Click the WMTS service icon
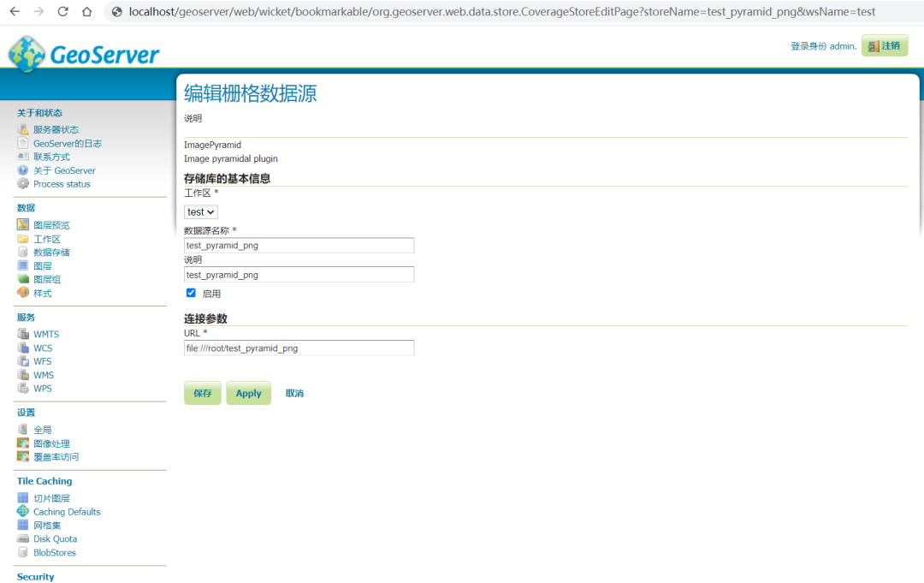Viewport: 924px width, 583px height. [x=23, y=334]
